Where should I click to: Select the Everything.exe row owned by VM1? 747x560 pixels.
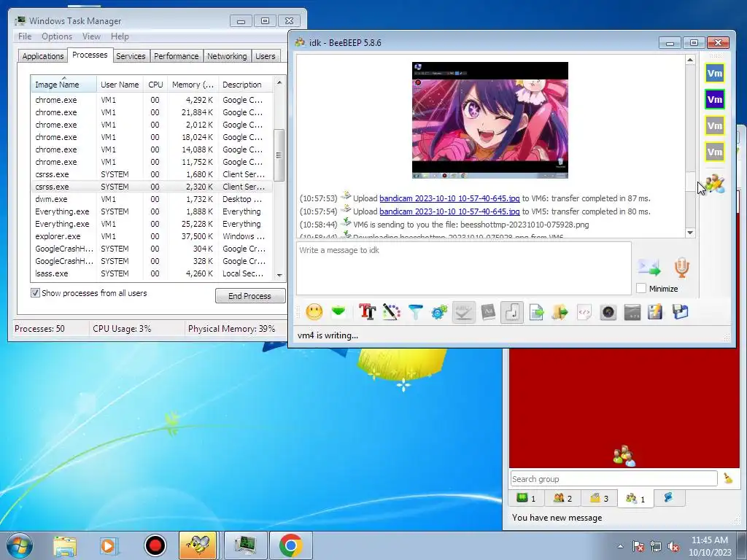click(x=152, y=224)
